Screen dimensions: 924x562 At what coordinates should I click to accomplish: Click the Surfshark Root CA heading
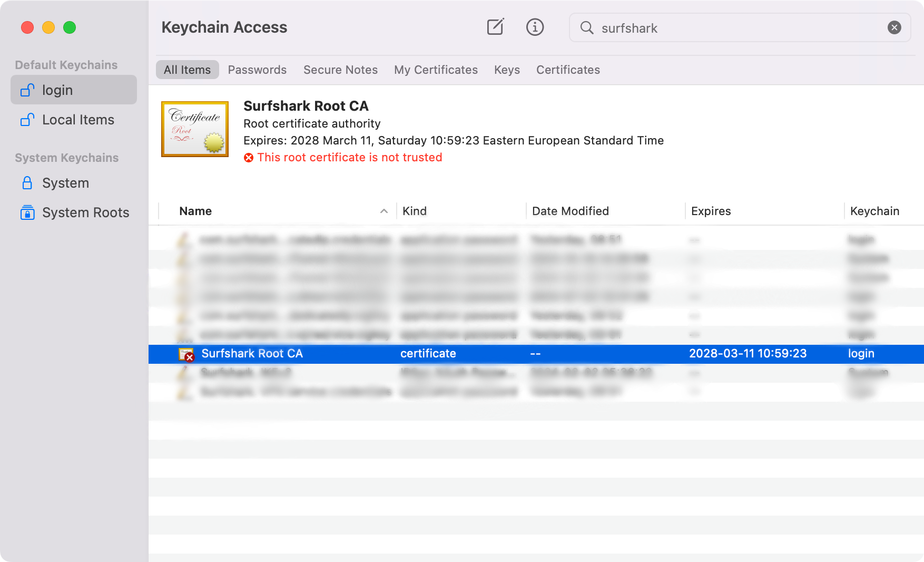[306, 106]
